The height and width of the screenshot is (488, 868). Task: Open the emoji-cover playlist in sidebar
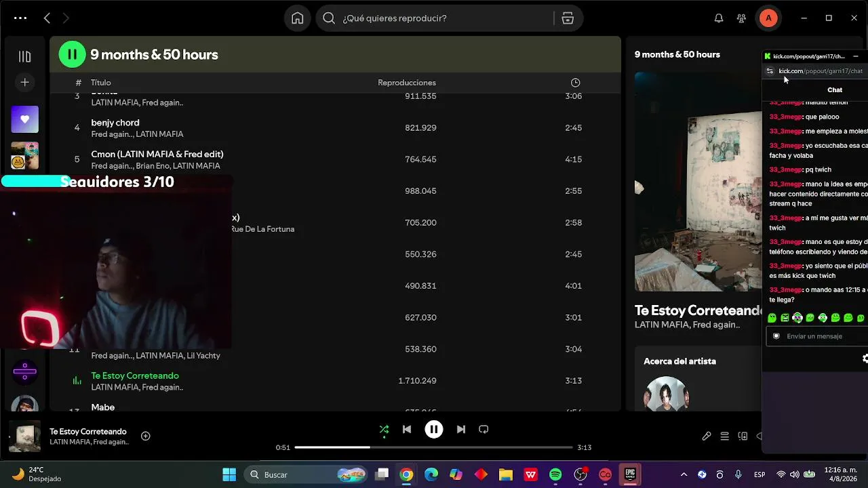24,155
